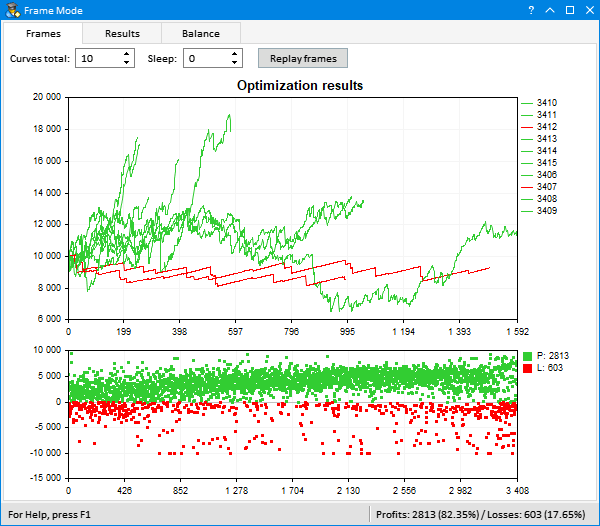Image resolution: width=600 pixels, height=526 pixels.
Task: Click the Replay frames button
Action: coord(303,58)
